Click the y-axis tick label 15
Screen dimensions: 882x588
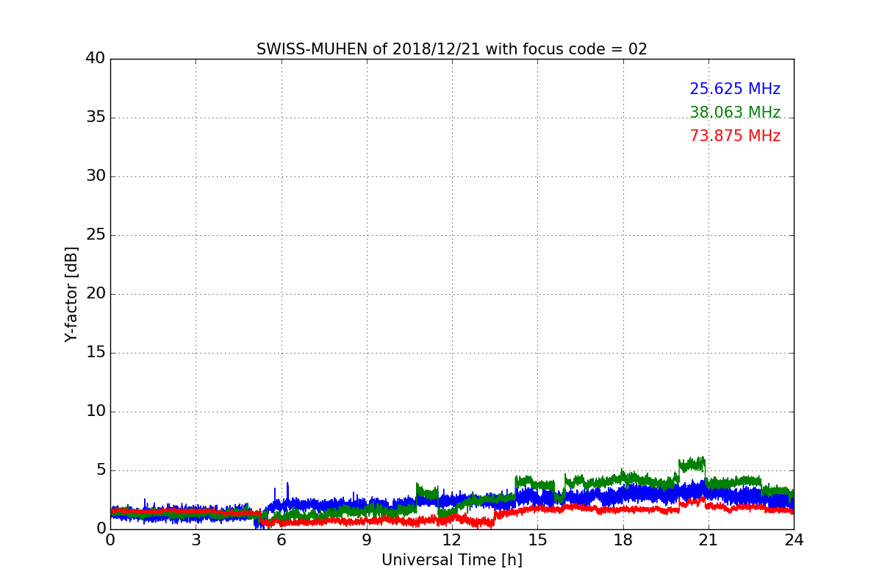coord(96,352)
